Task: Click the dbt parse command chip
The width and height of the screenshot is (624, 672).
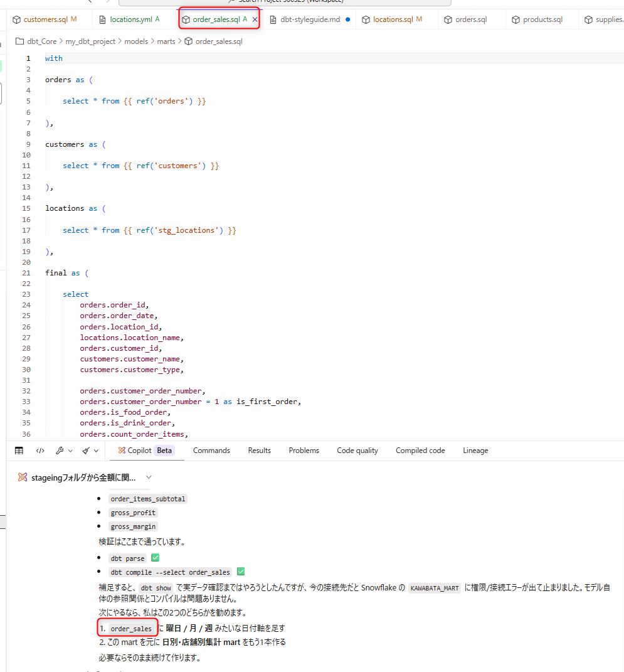Action: click(x=127, y=558)
